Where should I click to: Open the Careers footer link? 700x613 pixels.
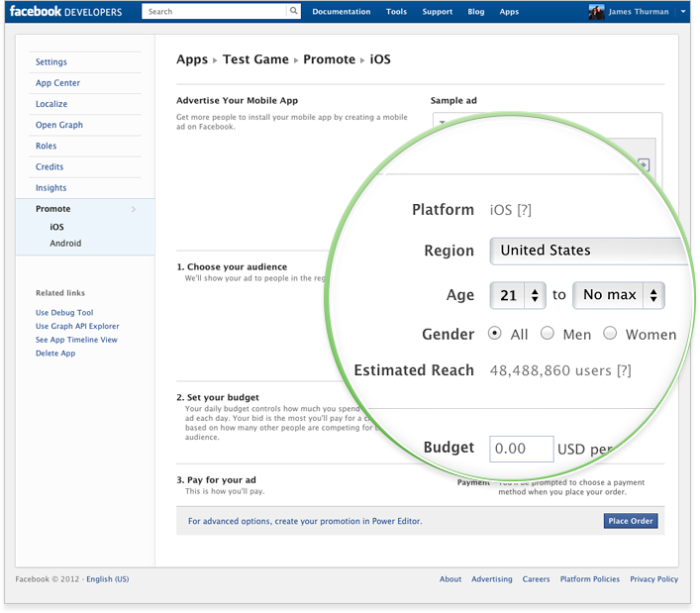[537, 579]
